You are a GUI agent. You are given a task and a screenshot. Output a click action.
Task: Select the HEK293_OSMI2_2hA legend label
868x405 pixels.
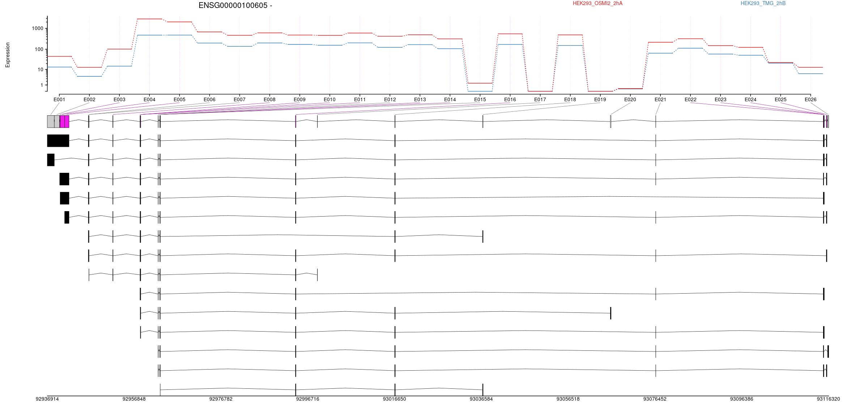click(597, 3)
